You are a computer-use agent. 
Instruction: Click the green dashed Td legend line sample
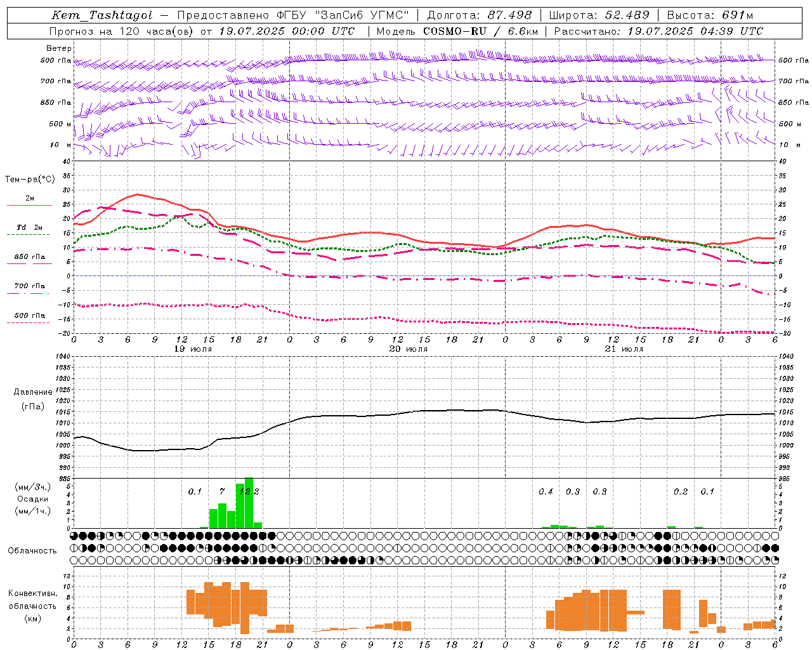pos(28,235)
